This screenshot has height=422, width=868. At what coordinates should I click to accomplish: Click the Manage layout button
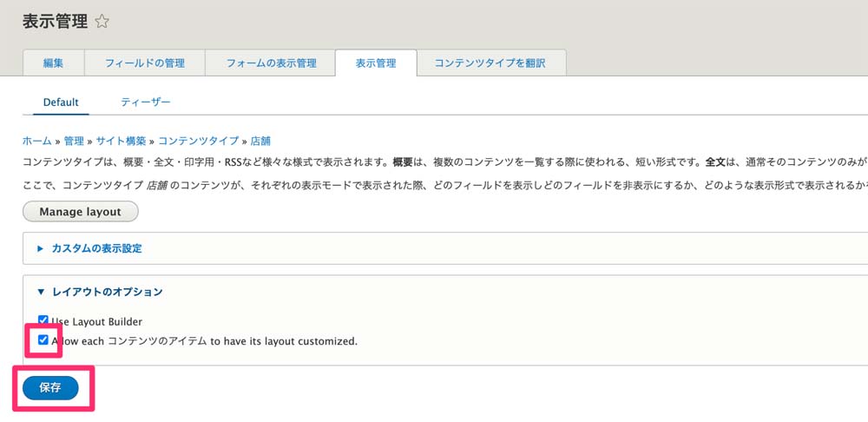80,212
